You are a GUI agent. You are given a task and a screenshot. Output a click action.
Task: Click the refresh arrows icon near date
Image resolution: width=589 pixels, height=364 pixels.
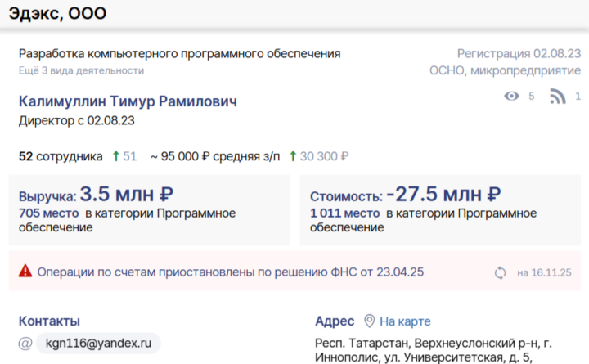501,272
